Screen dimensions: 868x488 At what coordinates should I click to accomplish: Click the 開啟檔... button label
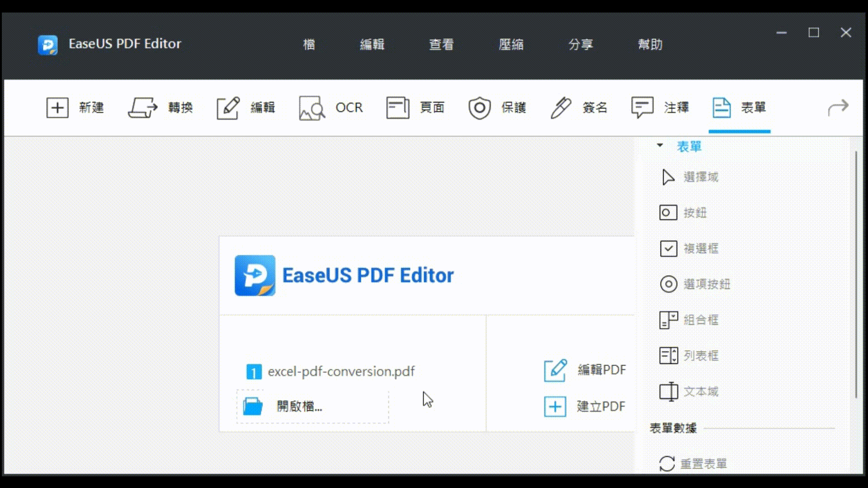click(299, 406)
